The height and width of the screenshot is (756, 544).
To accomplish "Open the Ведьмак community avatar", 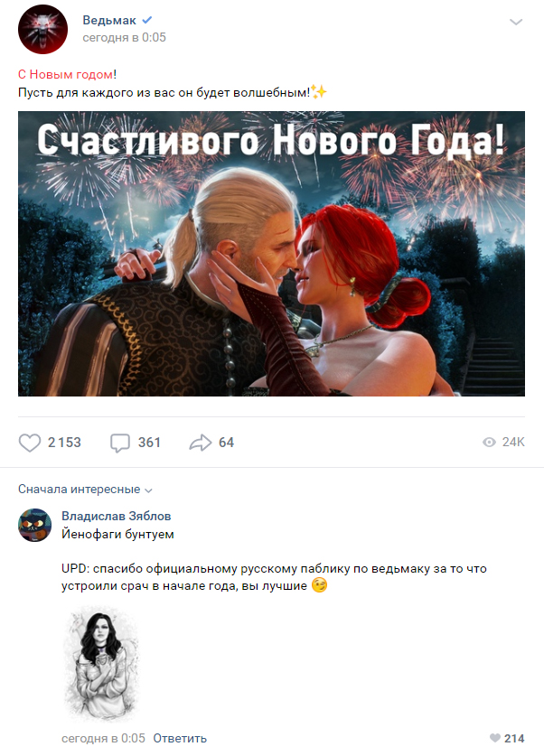I will click(x=42, y=30).
